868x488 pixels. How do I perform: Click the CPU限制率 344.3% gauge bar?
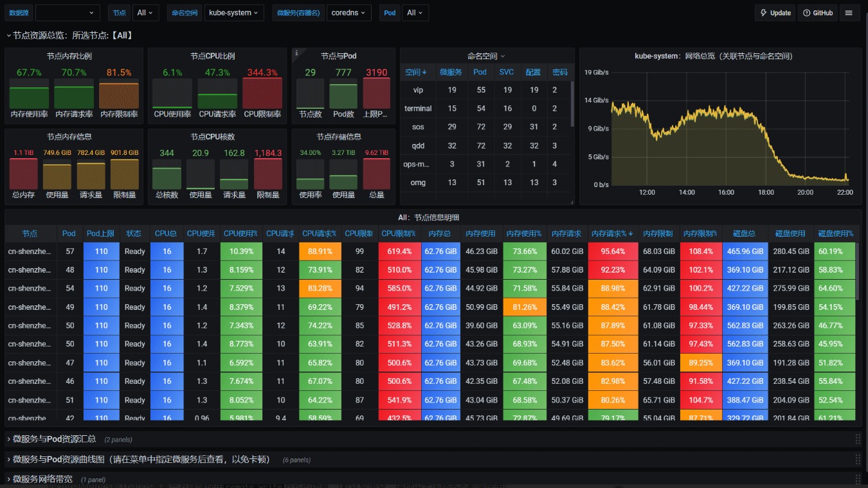(262, 93)
